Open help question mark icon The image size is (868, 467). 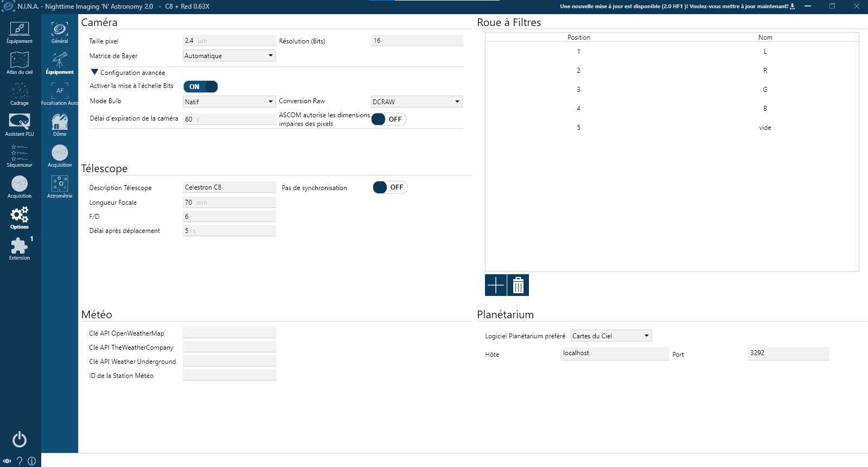coord(20,461)
